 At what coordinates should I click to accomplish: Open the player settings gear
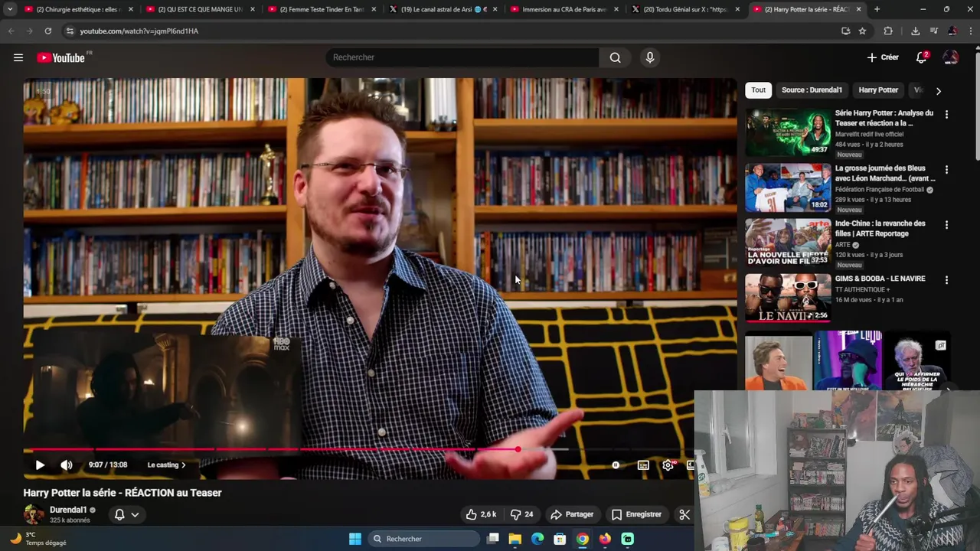(668, 465)
